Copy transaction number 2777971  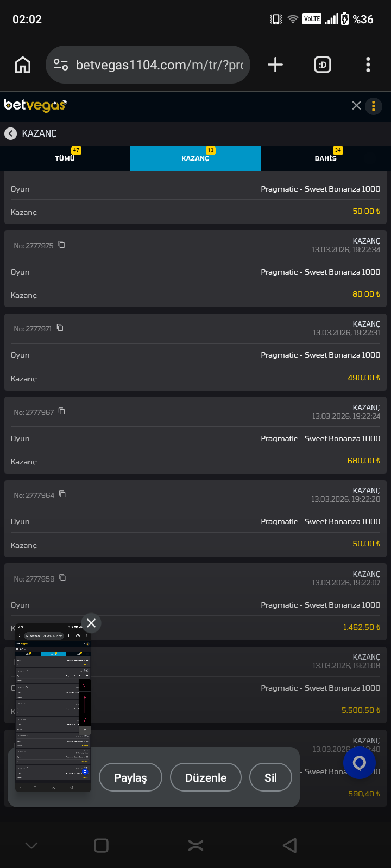(x=60, y=328)
